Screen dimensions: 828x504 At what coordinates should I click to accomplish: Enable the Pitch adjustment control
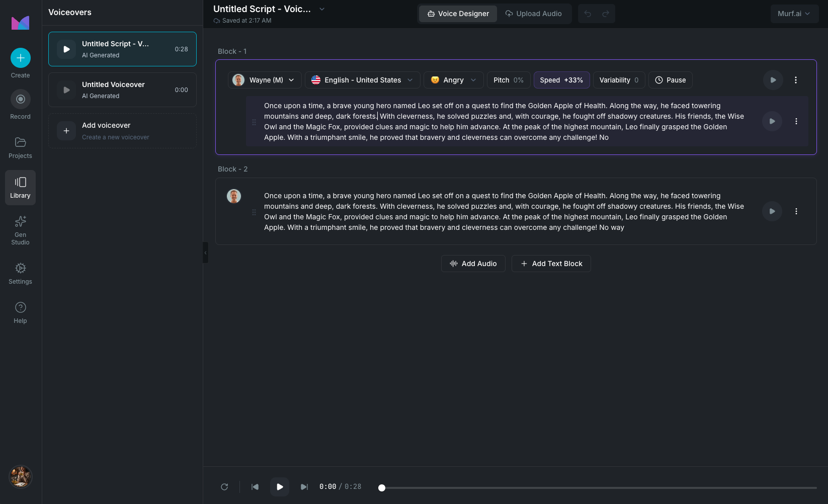[x=508, y=79]
